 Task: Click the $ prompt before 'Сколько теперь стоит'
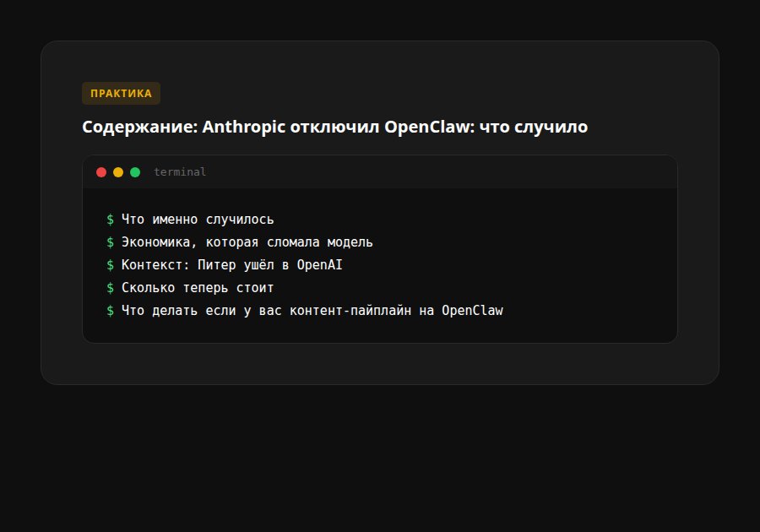click(x=111, y=287)
